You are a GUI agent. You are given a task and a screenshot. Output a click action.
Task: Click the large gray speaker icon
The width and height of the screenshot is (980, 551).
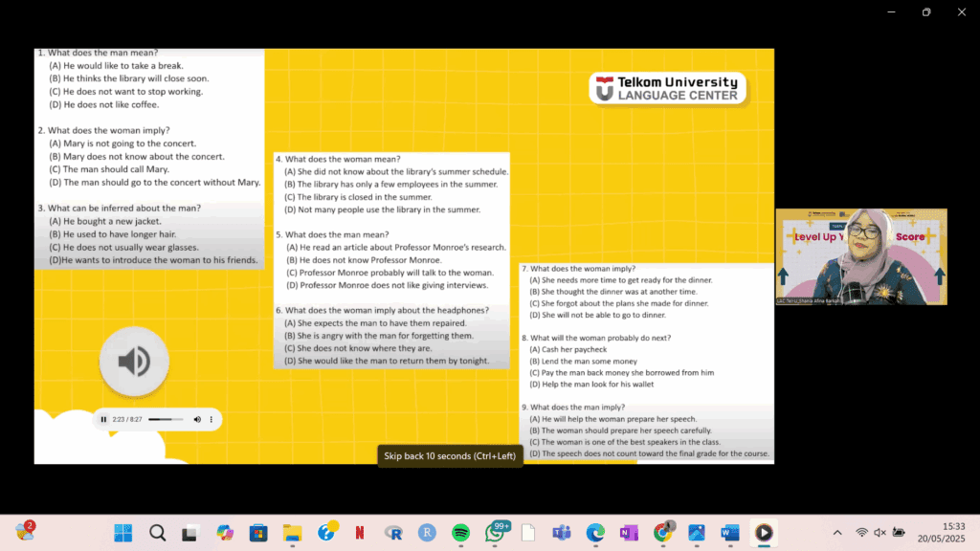point(134,361)
